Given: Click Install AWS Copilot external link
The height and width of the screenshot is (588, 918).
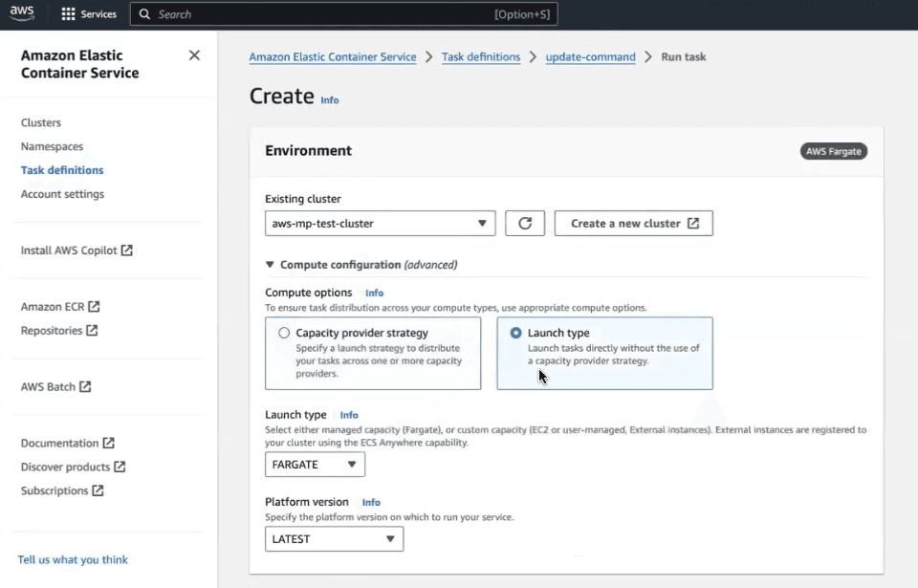Looking at the screenshot, I should [76, 250].
